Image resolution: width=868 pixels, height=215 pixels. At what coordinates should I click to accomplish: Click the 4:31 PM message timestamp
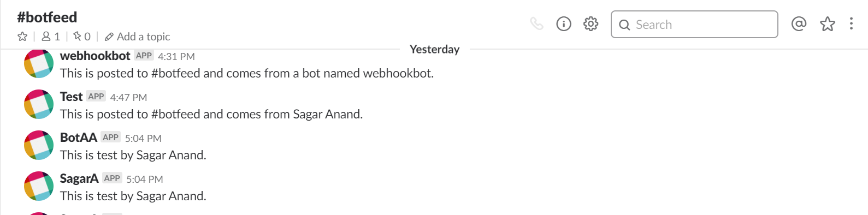pos(176,56)
